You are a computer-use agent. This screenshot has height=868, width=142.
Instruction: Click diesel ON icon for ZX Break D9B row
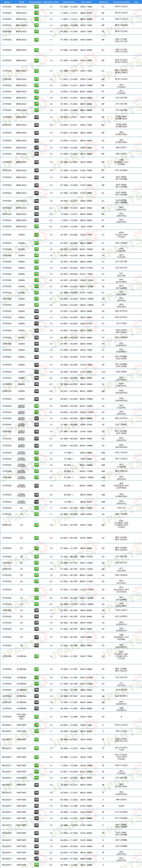coord(36,708)
